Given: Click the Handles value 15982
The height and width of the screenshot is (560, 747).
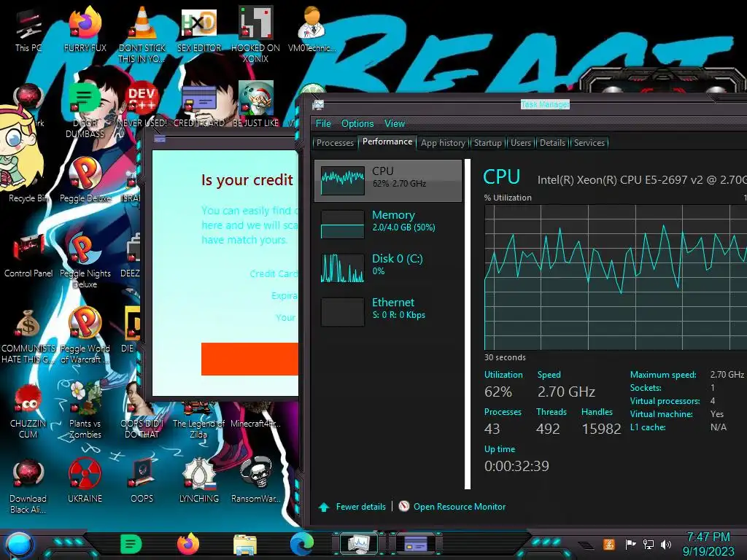Looking at the screenshot, I should (601, 429).
